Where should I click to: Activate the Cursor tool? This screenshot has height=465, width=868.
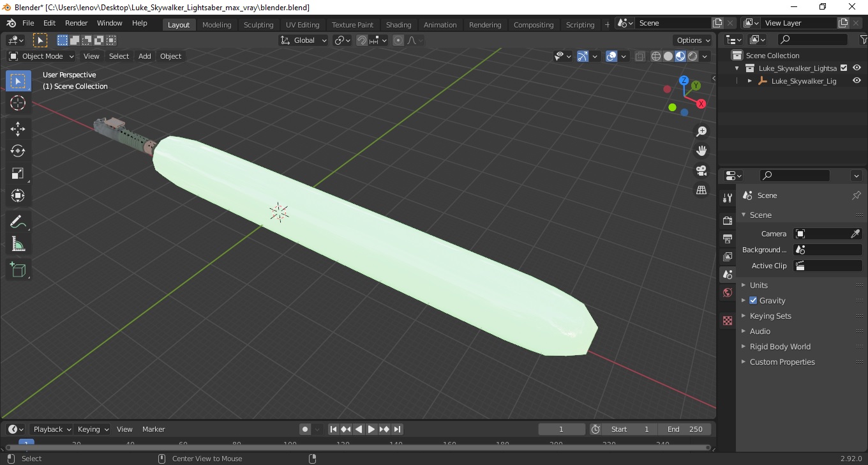coord(18,103)
